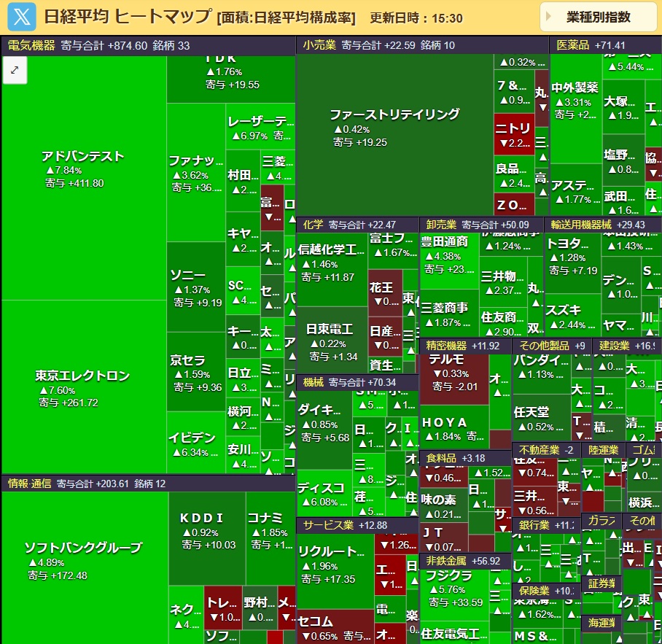Click the red 花王 tile
The height and width of the screenshot is (644, 662).
coord(385,292)
